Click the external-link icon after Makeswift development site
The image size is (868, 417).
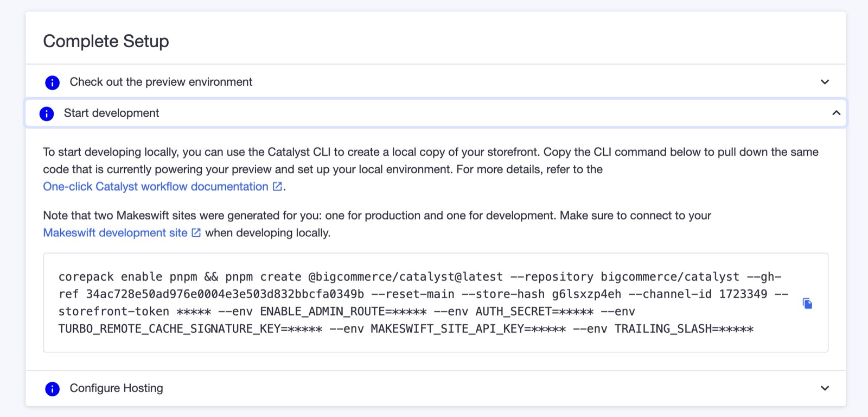(196, 233)
